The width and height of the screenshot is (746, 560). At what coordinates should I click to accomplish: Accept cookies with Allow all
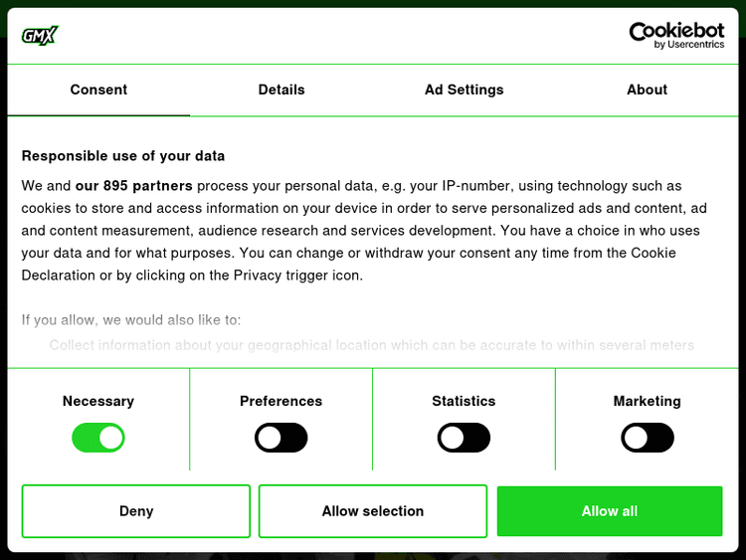pyautogui.click(x=610, y=511)
